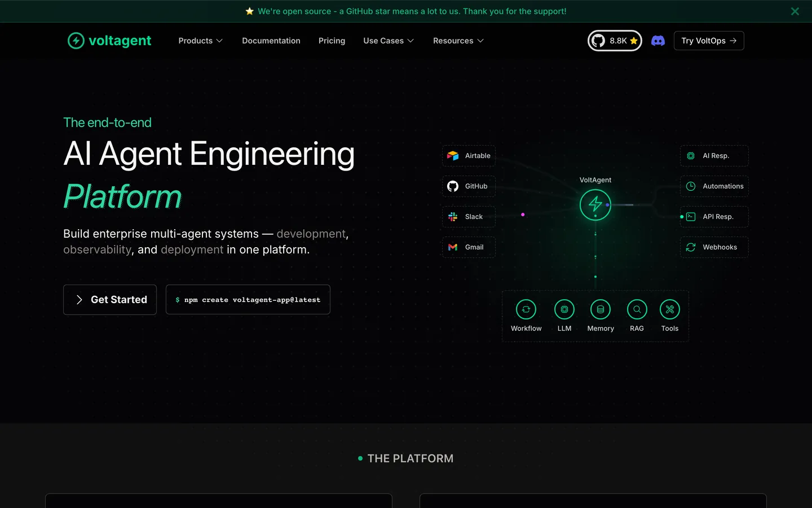
Task: Open the Discord icon link
Action: click(x=658, y=41)
